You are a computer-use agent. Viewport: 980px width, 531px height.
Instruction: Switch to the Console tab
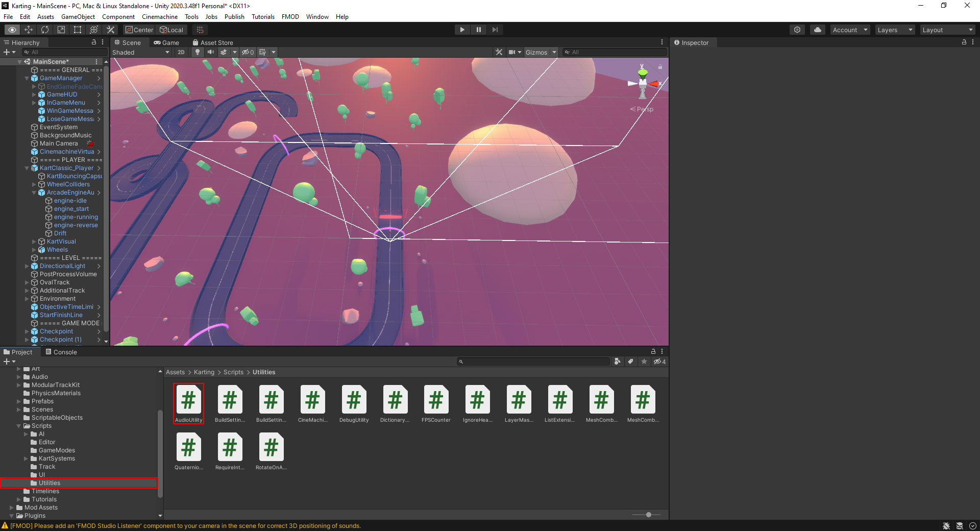[x=61, y=352]
